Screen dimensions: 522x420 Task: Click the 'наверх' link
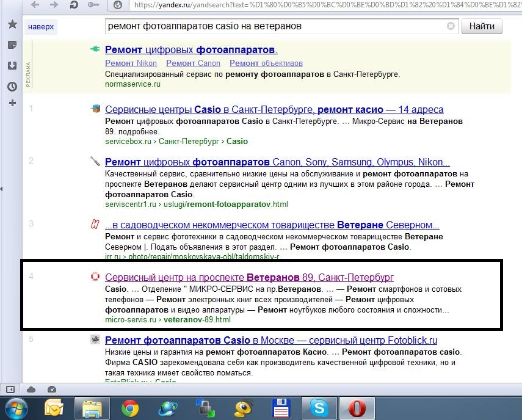(41, 27)
